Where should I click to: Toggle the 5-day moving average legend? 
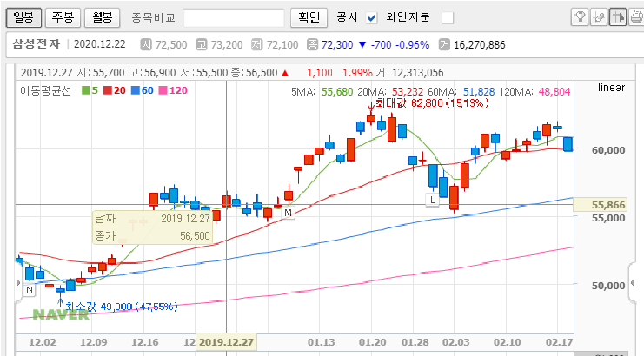[90, 90]
